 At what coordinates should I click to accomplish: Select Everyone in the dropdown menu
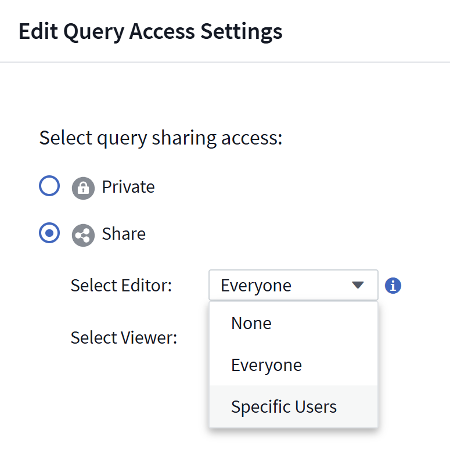click(x=267, y=365)
